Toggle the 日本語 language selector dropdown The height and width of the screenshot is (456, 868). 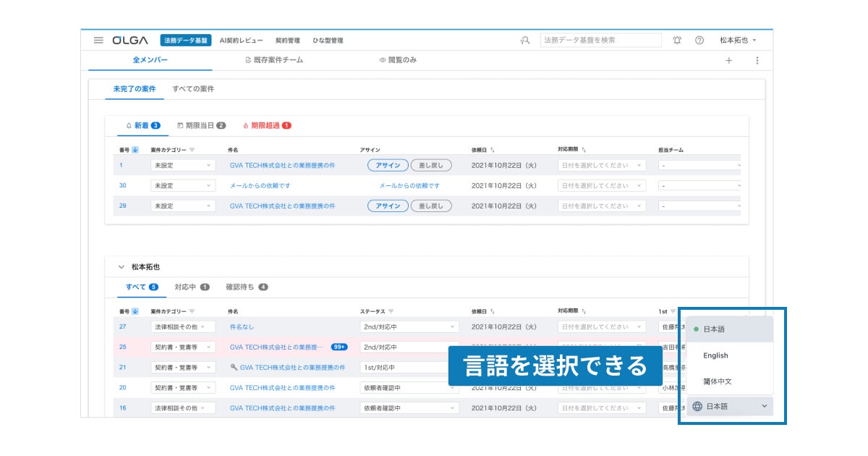[730, 406]
